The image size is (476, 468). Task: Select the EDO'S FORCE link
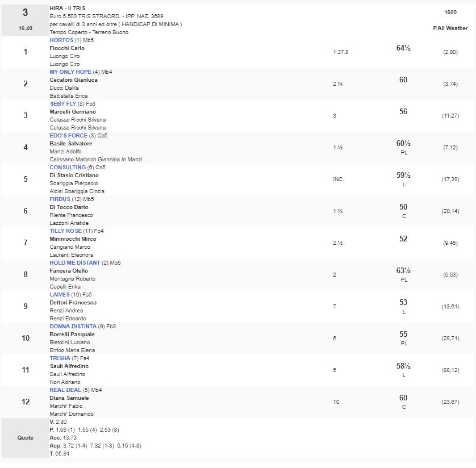coord(69,136)
